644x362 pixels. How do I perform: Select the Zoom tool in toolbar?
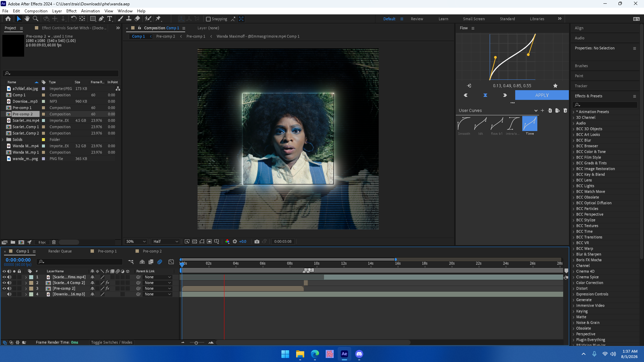[35, 19]
